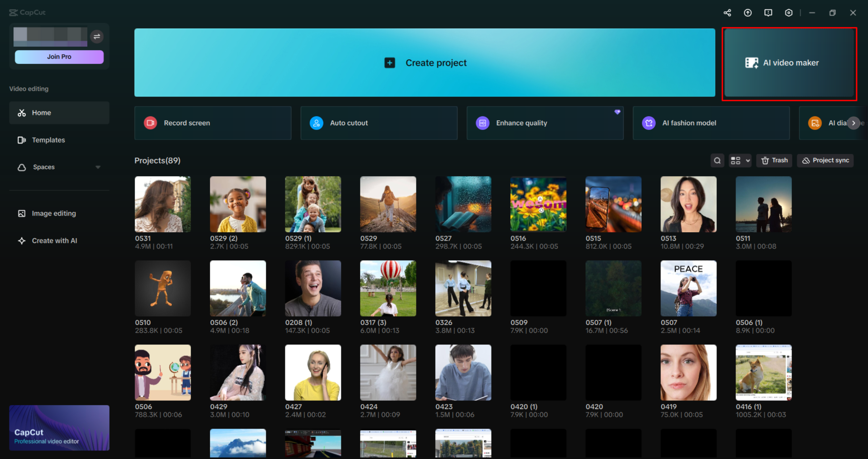Open the search icon above projects
868x459 pixels.
coord(717,160)
